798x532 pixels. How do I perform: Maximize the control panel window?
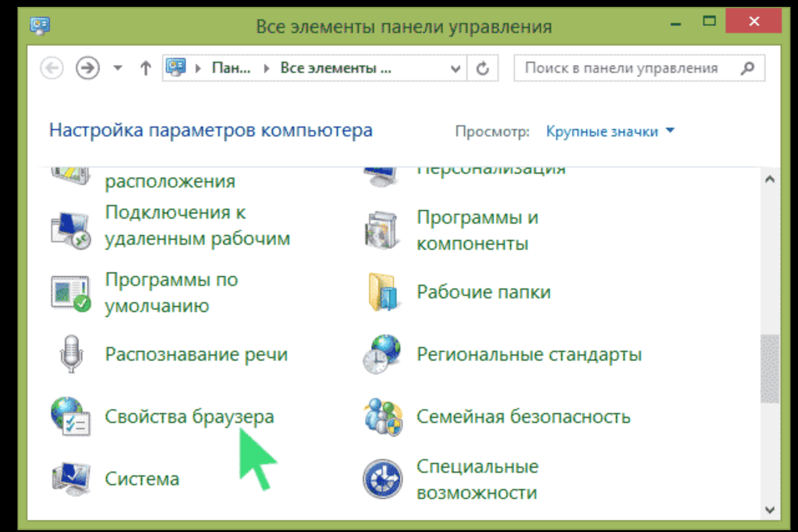coord(709,22)
